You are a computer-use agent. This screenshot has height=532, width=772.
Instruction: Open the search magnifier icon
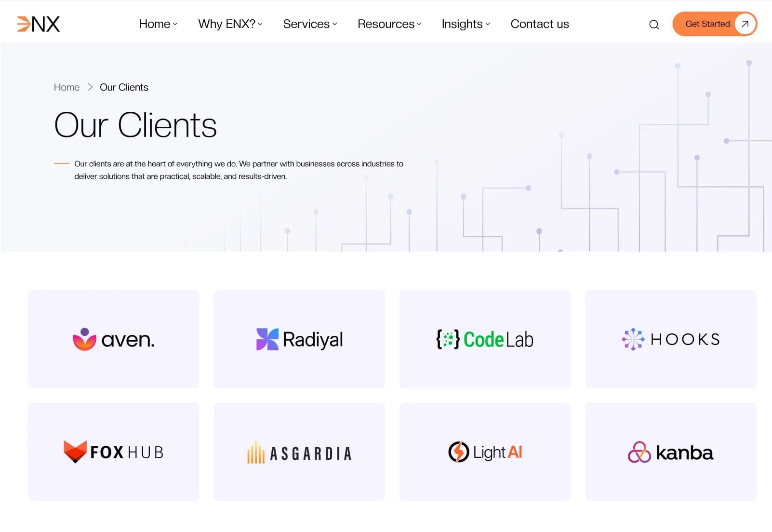[x=654, y=25]
